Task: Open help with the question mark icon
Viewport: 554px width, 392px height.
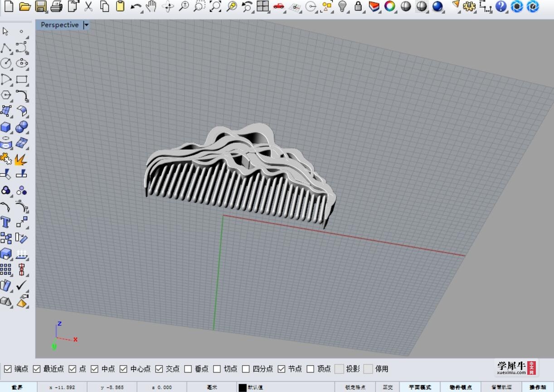Action: coord(501,6)
